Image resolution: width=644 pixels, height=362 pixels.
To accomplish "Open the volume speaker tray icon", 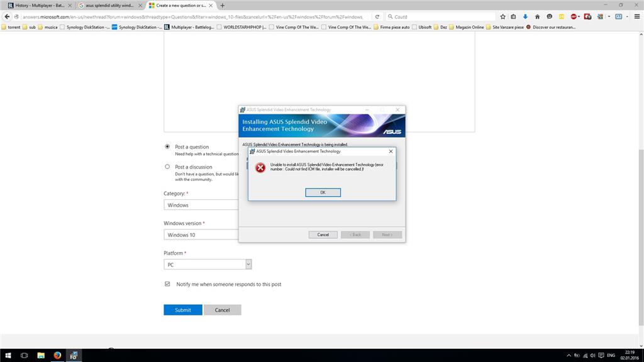I will pyautogui.click(x=592, y=356).
